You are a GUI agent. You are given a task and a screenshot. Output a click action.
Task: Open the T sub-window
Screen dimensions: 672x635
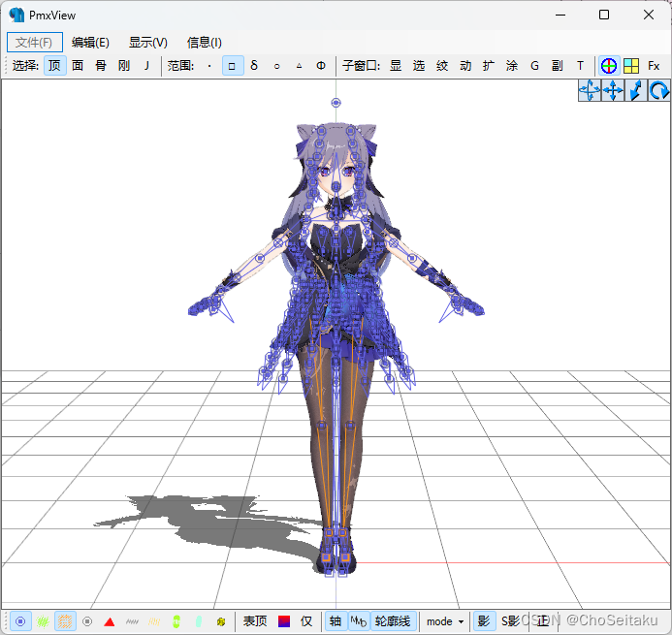pos(580,66)
